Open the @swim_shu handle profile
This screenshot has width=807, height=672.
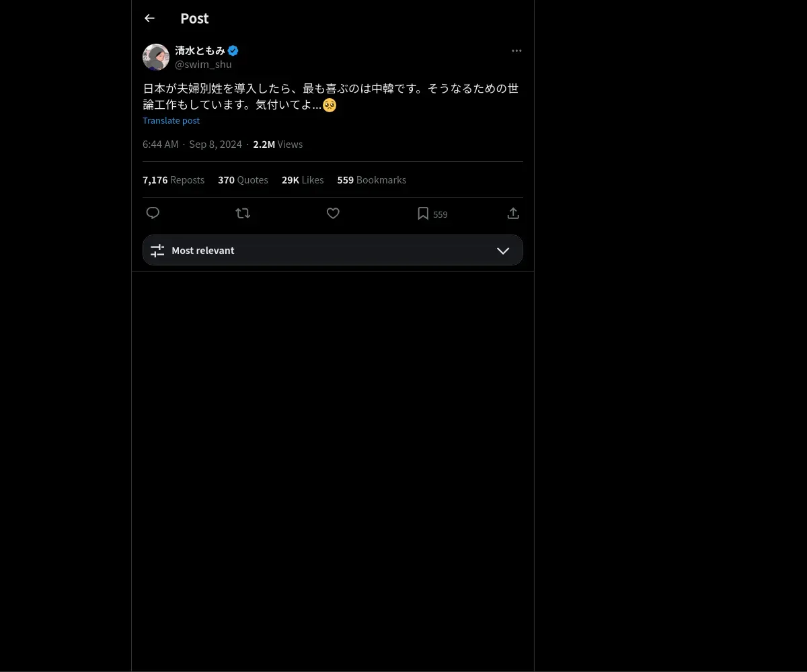coord(203,65)
